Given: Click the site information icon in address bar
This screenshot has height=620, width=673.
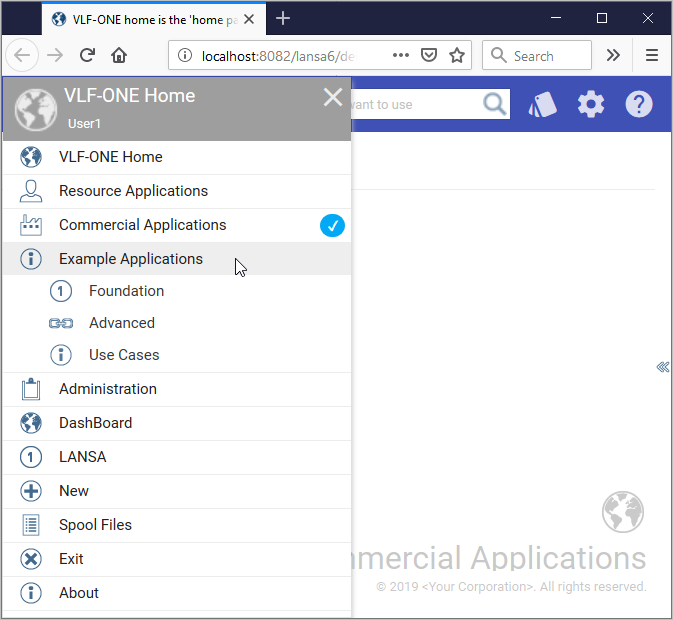Looking at the screenshot, I should [185, 55].
